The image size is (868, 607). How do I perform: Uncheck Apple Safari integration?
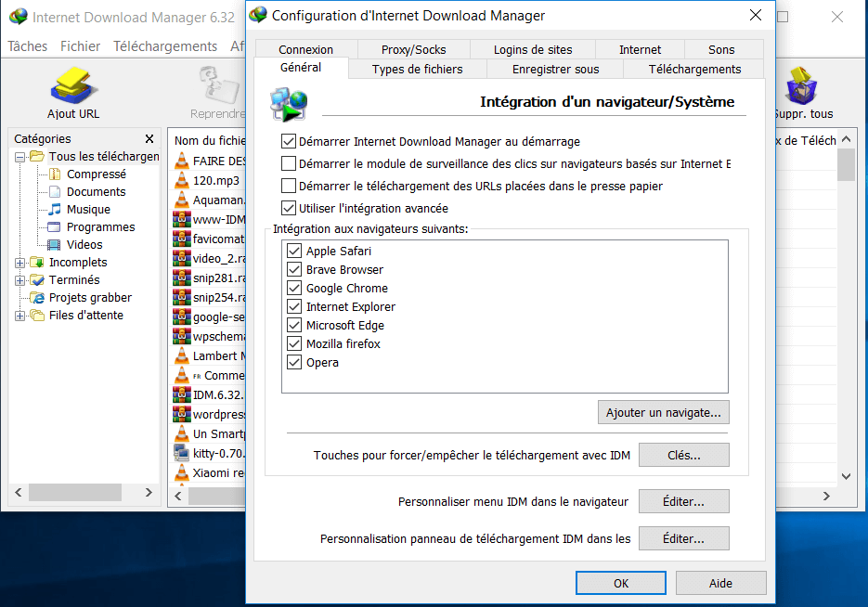tap(294, 252)
